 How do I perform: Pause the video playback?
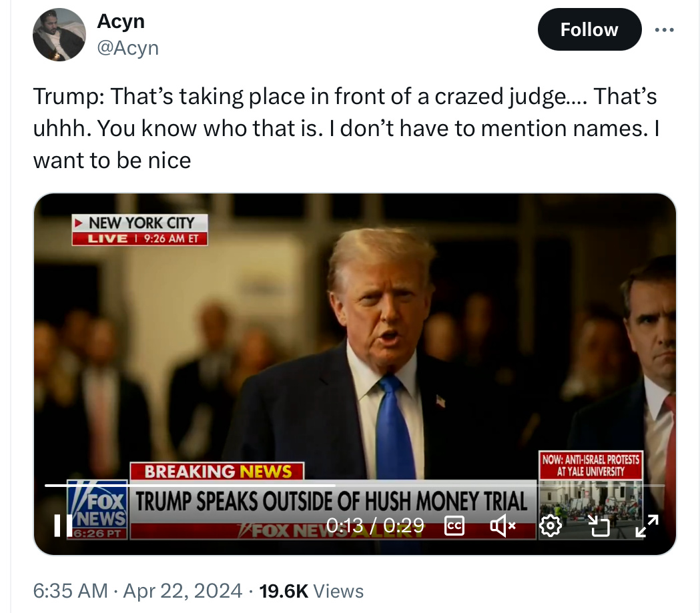62,526
